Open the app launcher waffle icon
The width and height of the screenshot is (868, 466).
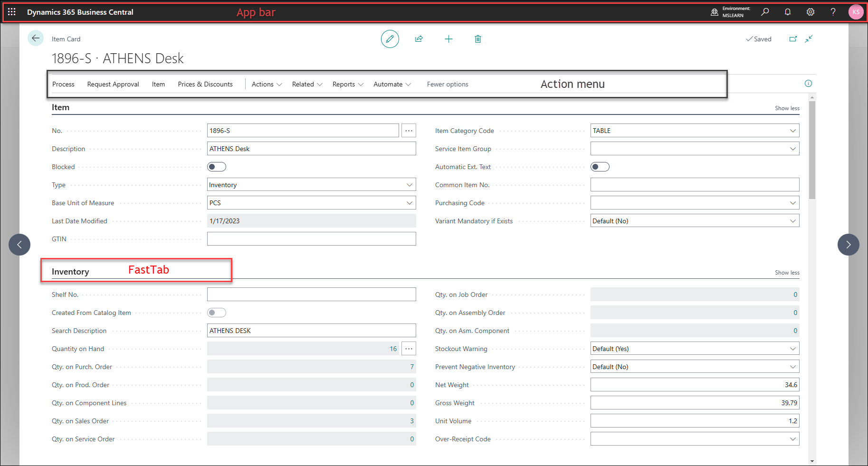point(12,12)
